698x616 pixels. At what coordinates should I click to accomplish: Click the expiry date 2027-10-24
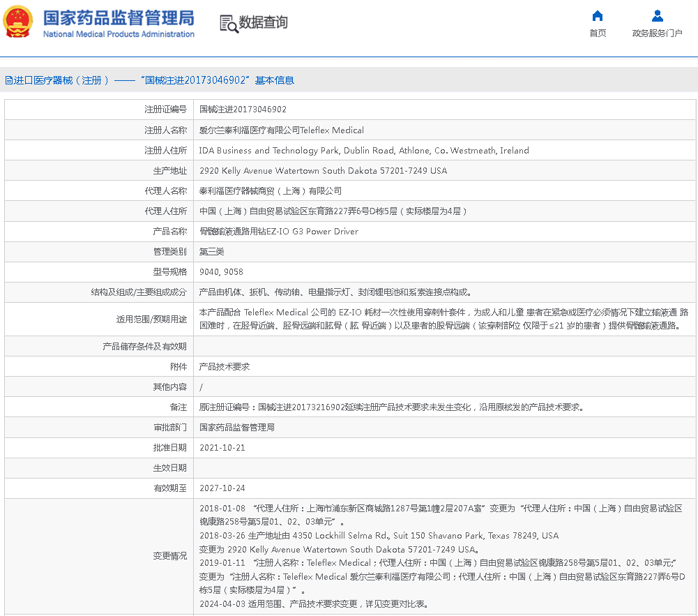click(222, 488)
